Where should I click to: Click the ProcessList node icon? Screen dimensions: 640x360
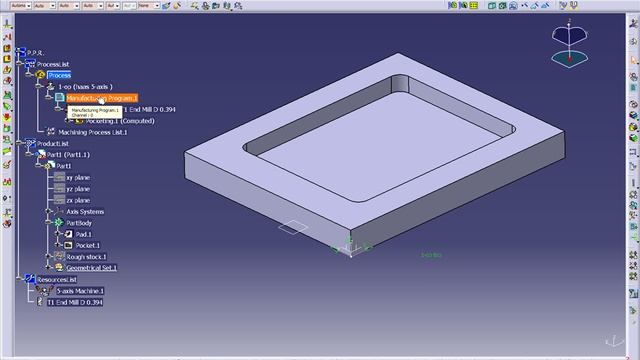coord(31,64)
